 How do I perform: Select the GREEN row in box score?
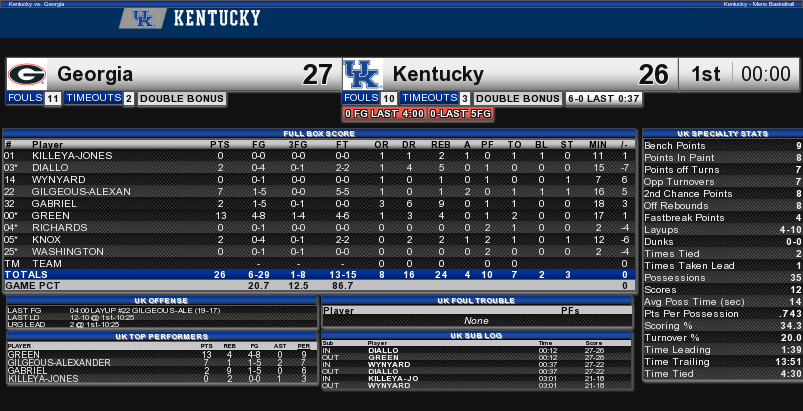[319, 215]
